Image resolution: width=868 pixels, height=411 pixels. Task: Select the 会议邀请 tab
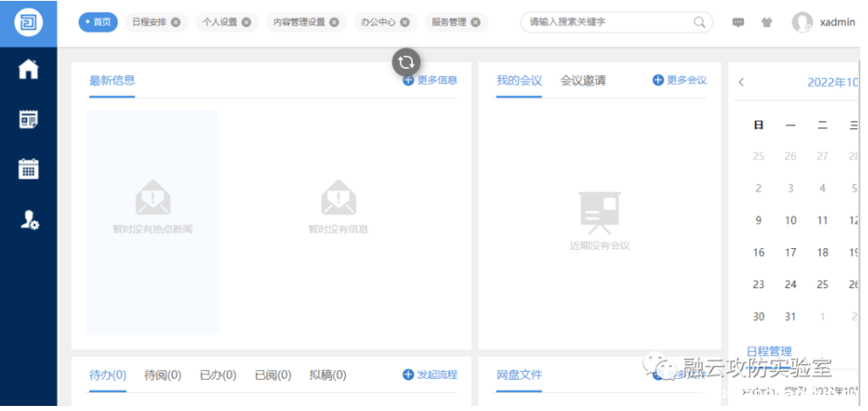tap(583, 81)
